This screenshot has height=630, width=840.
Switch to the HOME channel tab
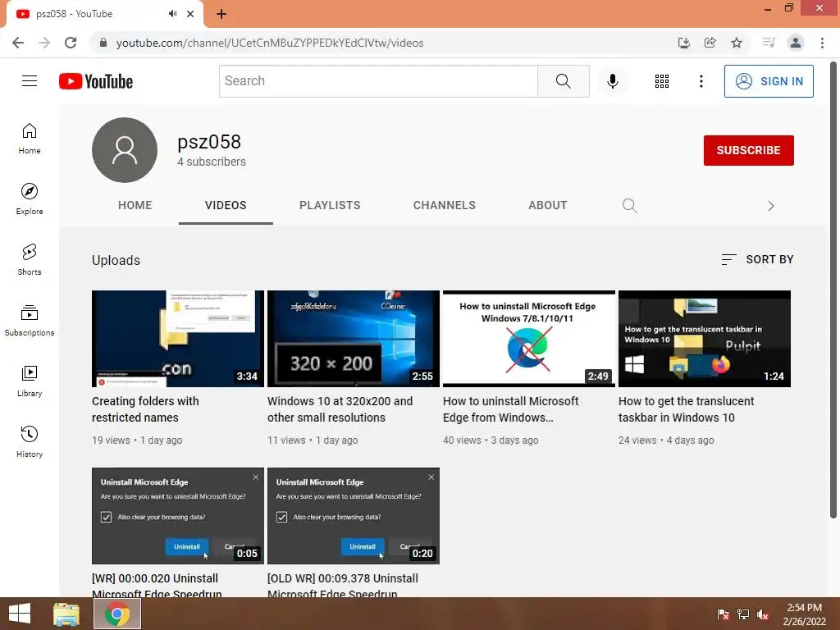coord(135,205)
